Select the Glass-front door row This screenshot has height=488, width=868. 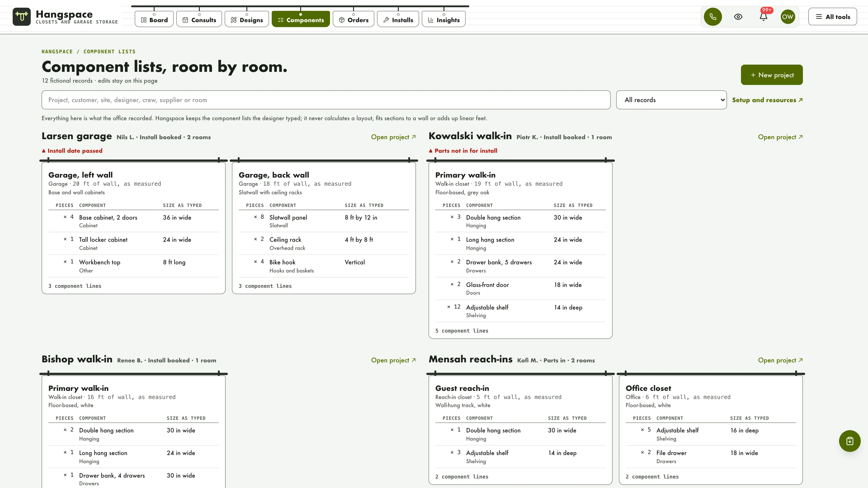[x=520, y=289]
